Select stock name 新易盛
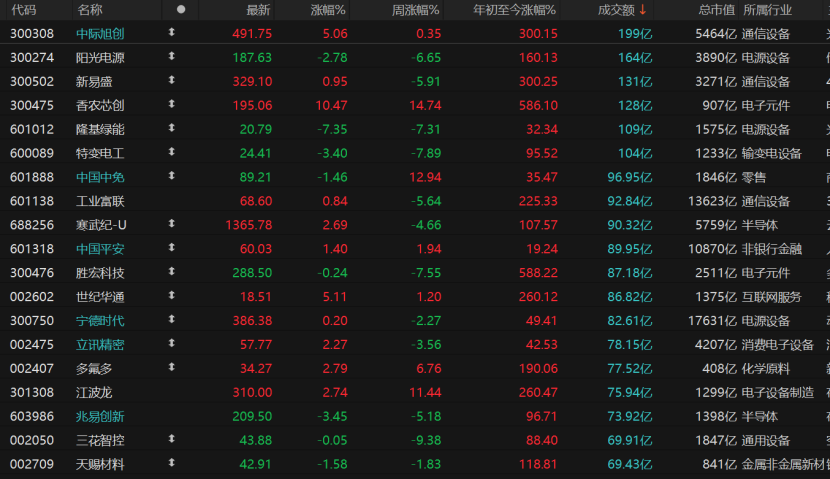Image resolution: width=830 pixels, height=479 pixels. tap(94, 82)
